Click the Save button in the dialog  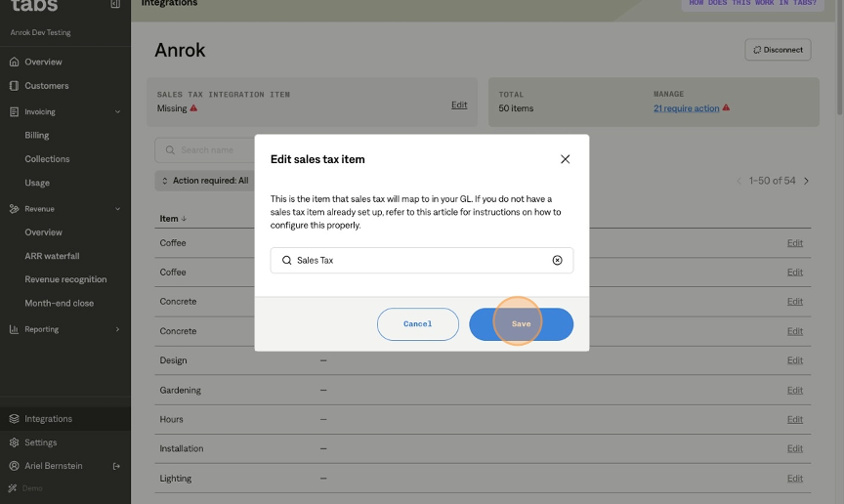tap(521, 324)
